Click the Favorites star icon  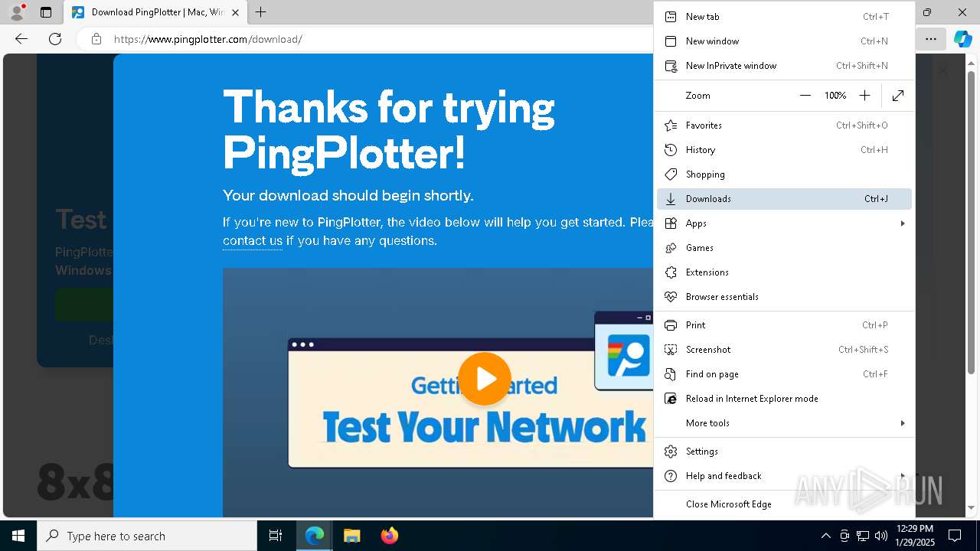[671, 126]
